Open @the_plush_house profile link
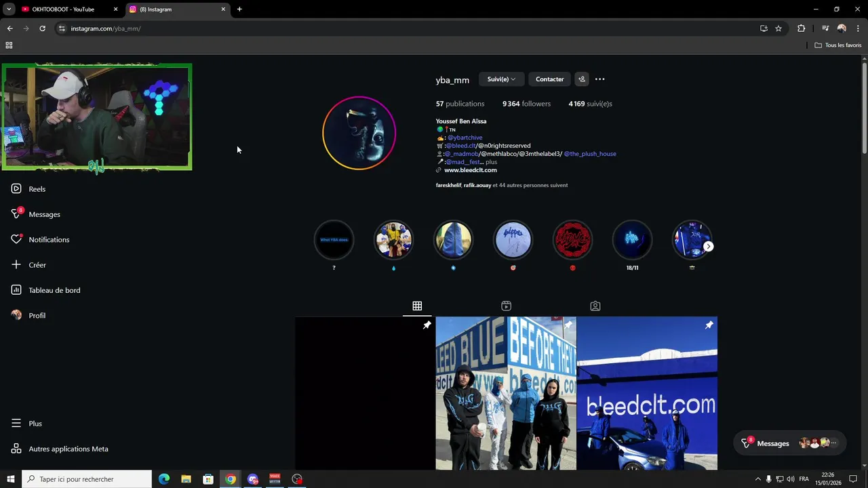 590,154
